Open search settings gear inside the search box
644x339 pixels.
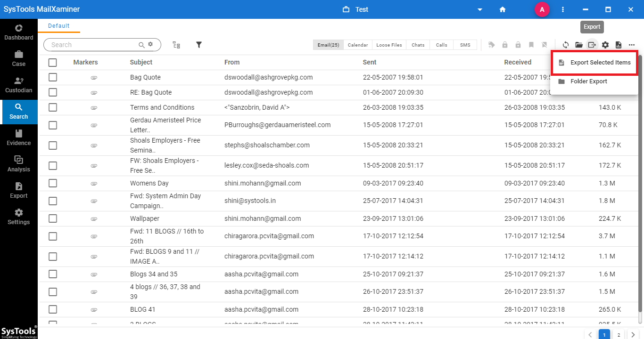150,44
